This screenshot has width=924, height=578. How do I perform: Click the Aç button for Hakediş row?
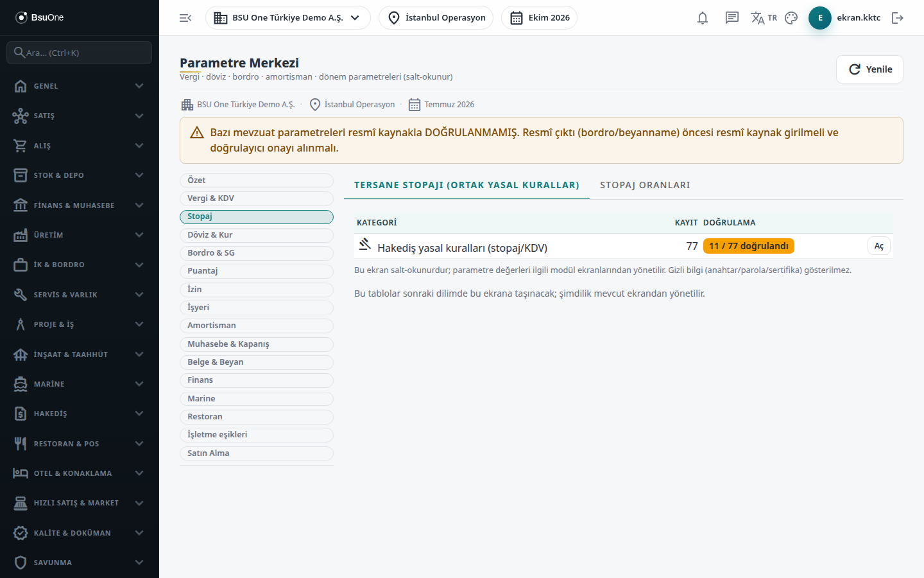tap(879, 246)
